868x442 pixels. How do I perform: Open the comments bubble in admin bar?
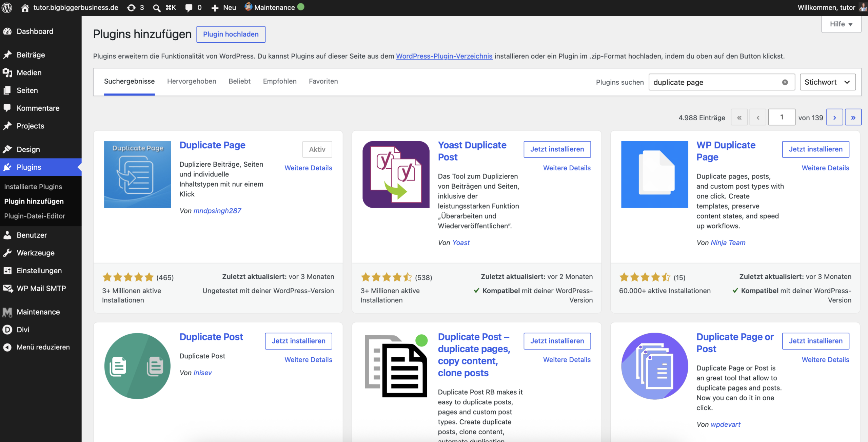click(x=189, y=8)
